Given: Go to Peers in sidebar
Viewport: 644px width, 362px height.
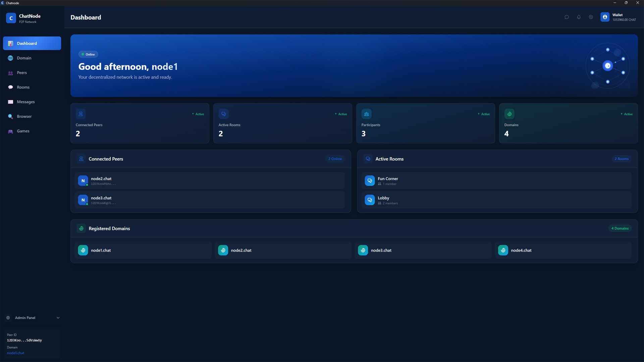Looking at the screenshot, I should pos(22,73).
